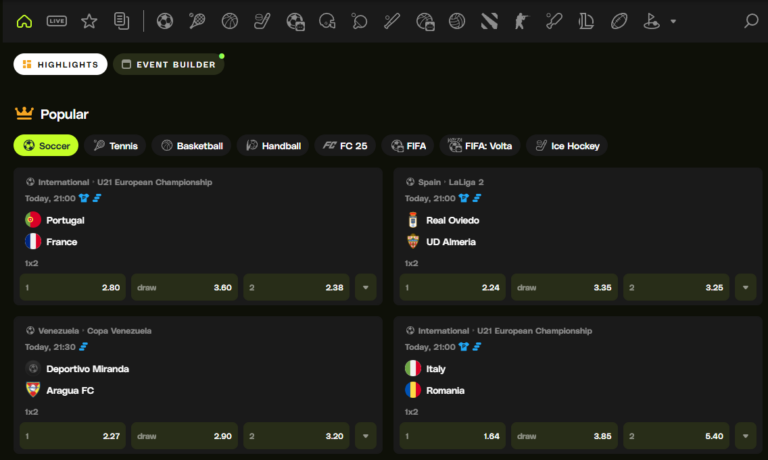
Task: Select the Ice Hockey filter under Popular
Action: 567,145
